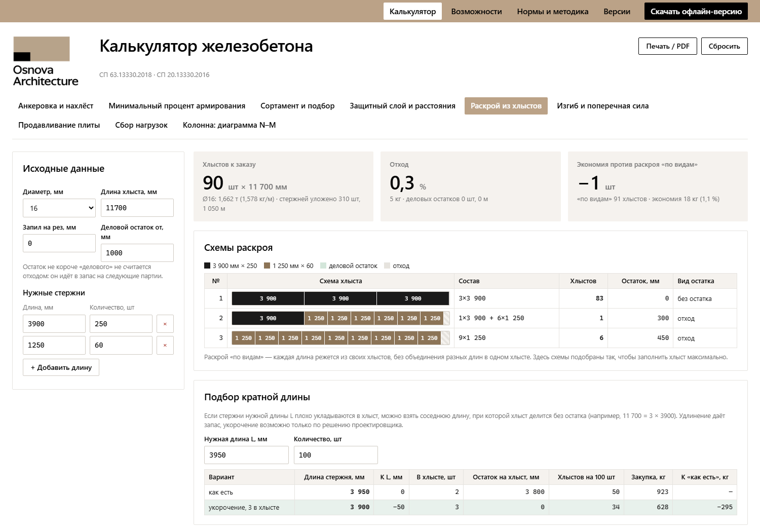
Task: Select the 'как есть' variant row
Action: pyautogui.click(x=470, y=492)
